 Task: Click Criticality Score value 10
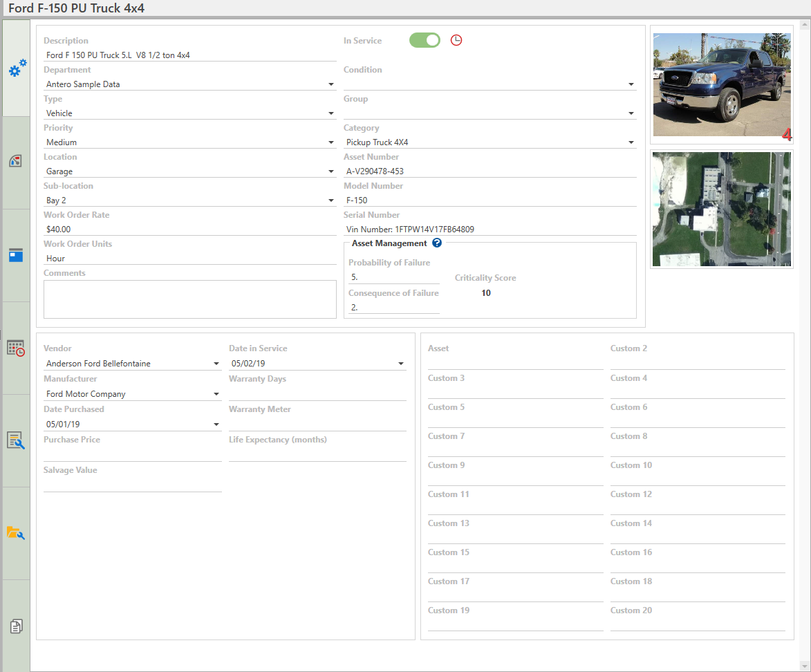click(486, 293)
